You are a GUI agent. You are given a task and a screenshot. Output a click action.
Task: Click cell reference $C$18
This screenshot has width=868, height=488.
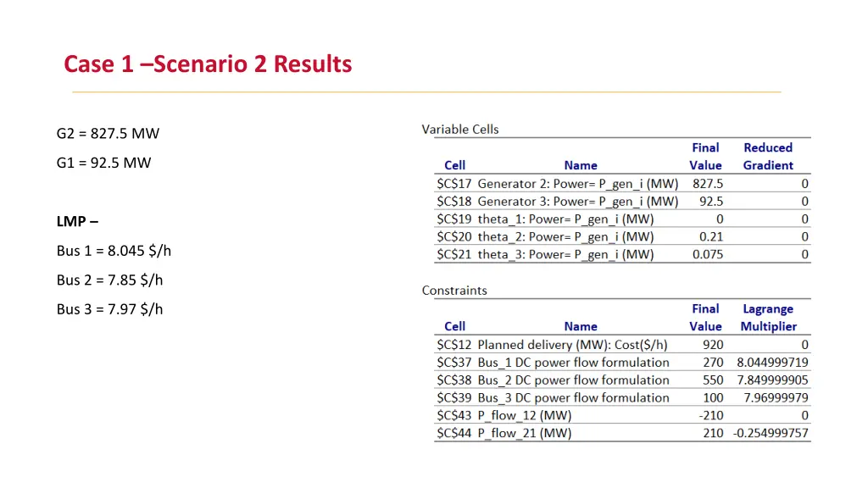coord(454,202)
